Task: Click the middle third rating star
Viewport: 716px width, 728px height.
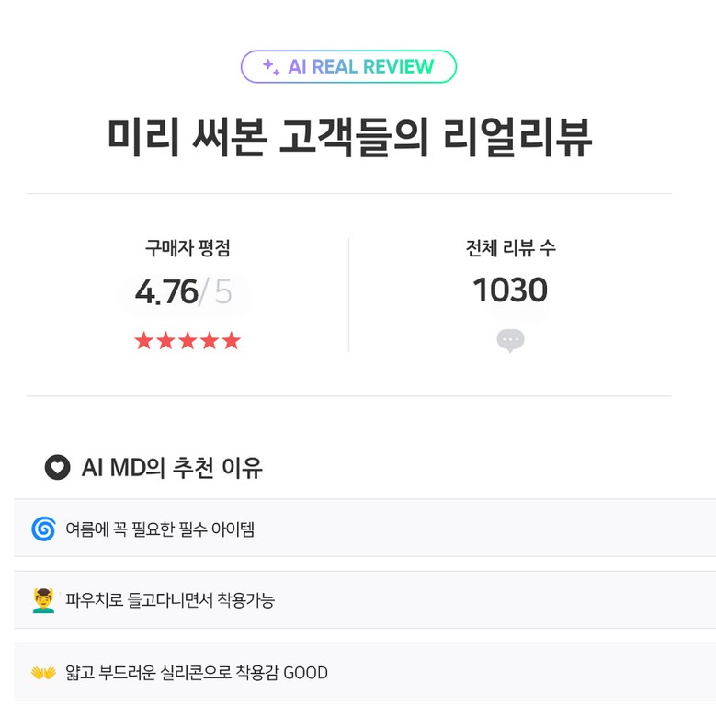Action: click(188, 341)
